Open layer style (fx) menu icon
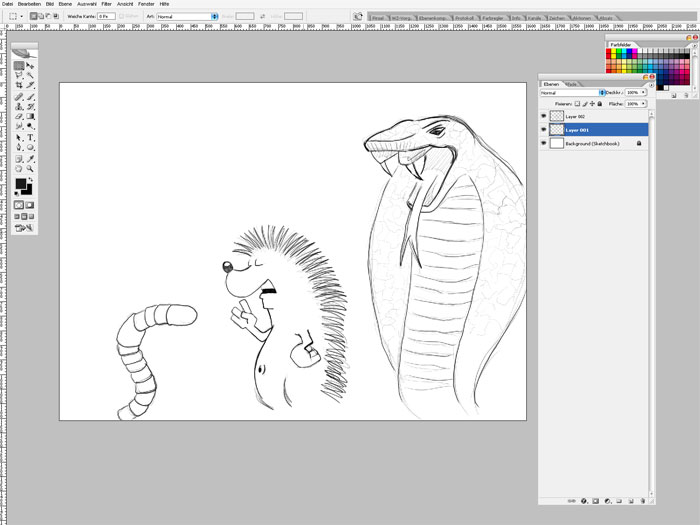Viewport: 700px width, 525px height. pos(582,499)
